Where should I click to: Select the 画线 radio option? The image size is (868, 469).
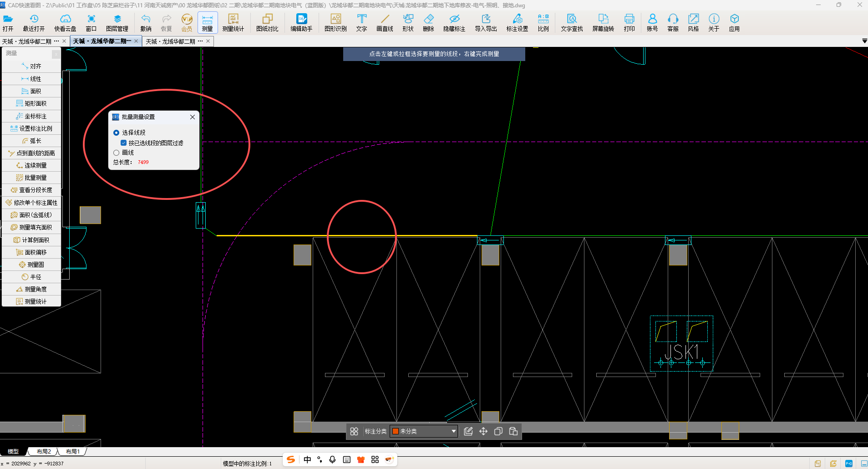click(x=117, y=153)
